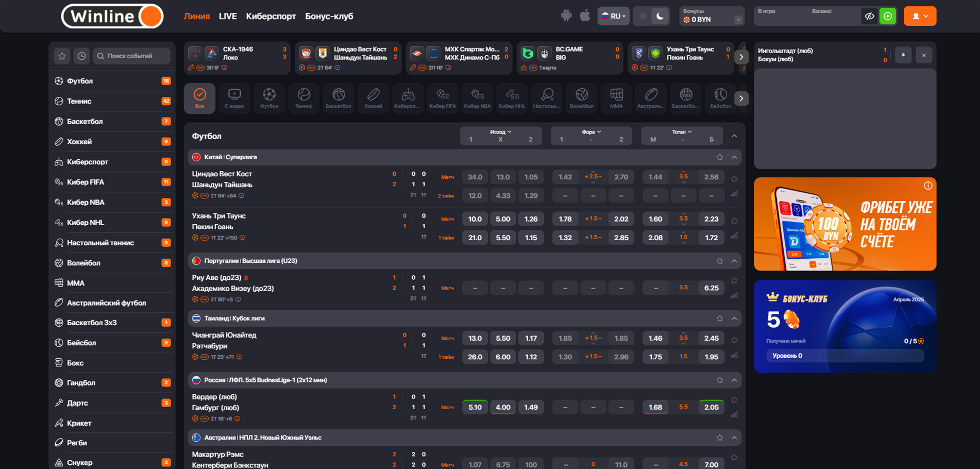Select the С видео filter icon
This screenshot has height=469, width=980.
tap(234, 98)
